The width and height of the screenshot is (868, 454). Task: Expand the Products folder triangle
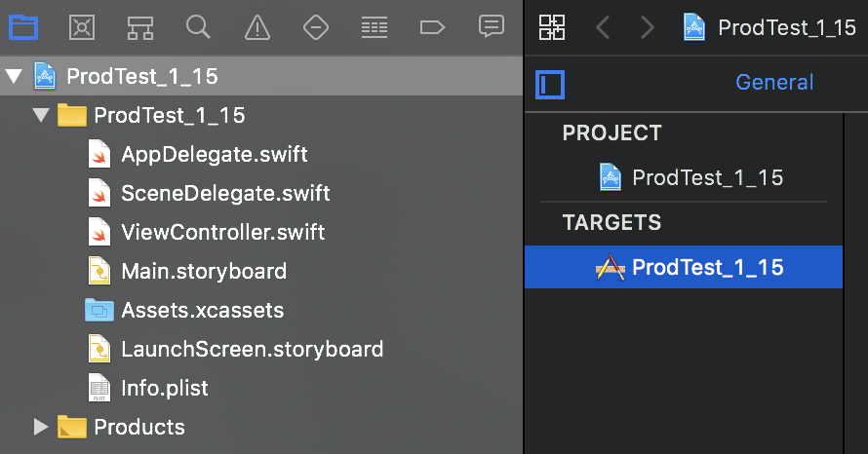(x=40, y=427)
